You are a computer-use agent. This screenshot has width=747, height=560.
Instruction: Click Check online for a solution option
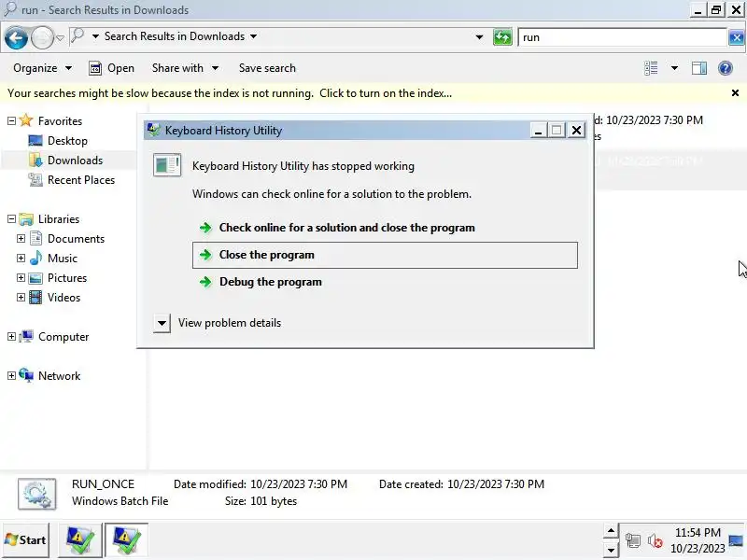click(x=385, y=228)
